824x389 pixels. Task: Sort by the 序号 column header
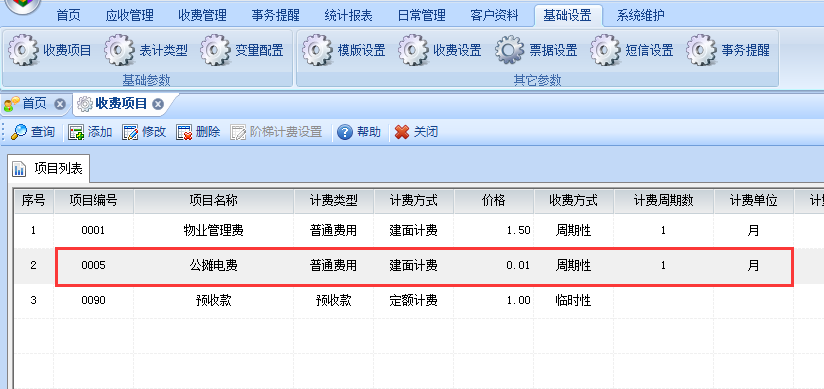34,201
